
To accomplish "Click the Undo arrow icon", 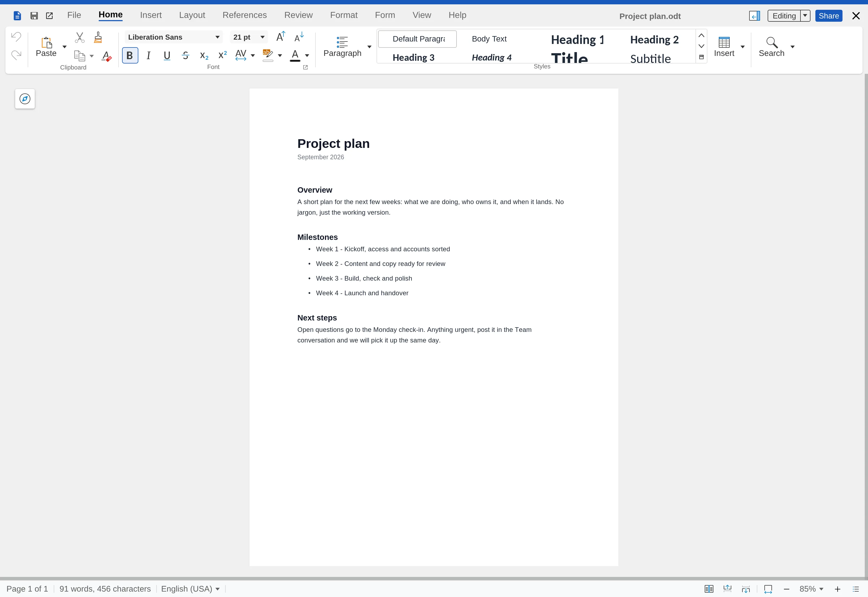I will [x=16, y=37].
